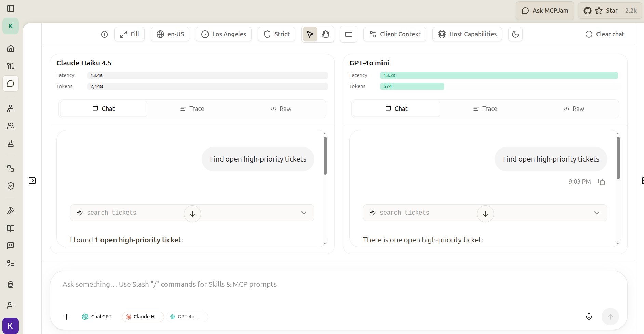Click the device frame rectangle icon
Image resolution: width=644 pixels, height=334 pixels.
coord(349,34)
